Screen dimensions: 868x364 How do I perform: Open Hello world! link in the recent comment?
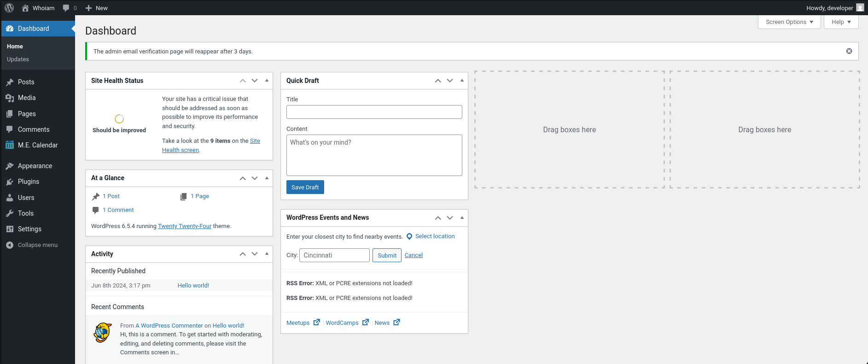(228, 326)
